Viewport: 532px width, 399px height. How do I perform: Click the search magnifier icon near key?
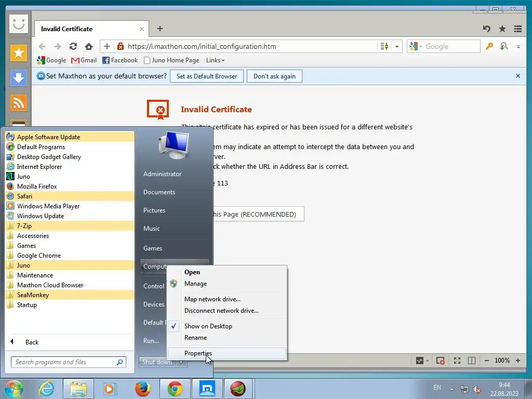point(504,46)
